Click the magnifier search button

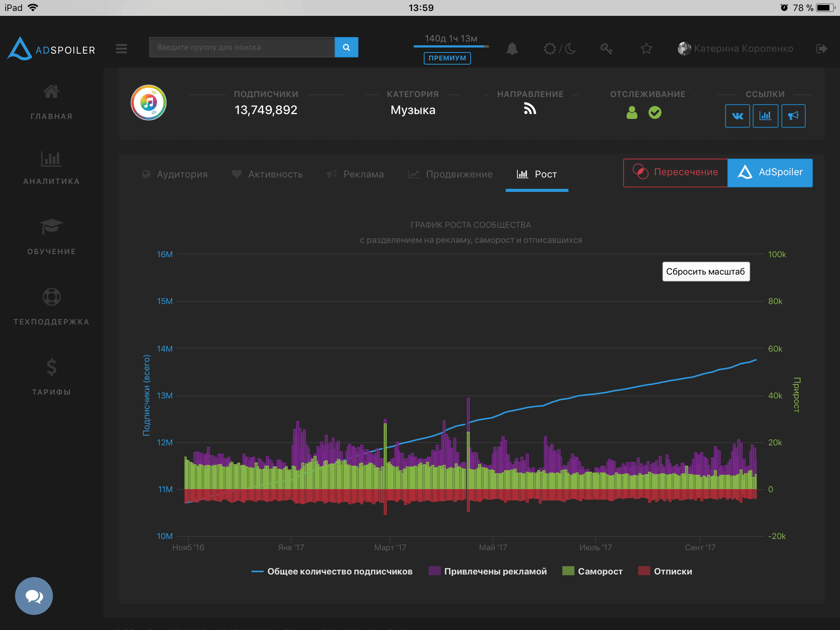point(346,48)
